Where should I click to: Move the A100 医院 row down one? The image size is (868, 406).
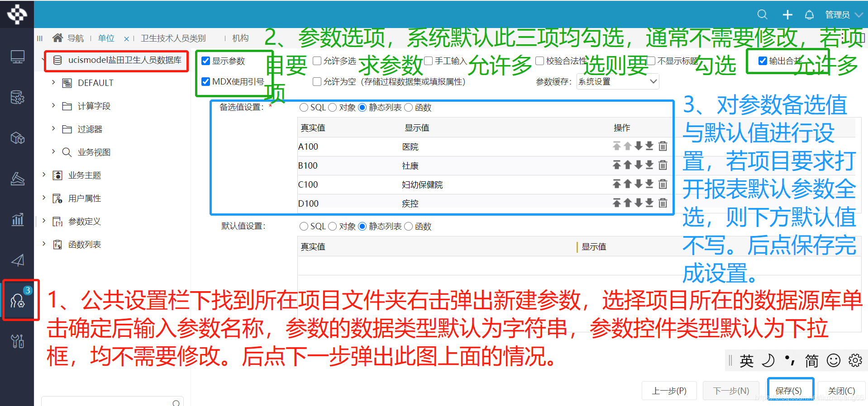click(x=638, y=146)
